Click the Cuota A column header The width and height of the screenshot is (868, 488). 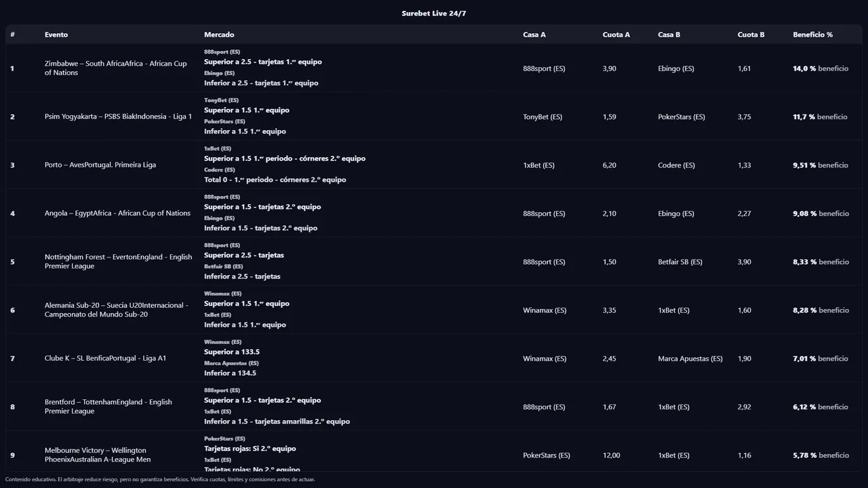coord(616,35)
